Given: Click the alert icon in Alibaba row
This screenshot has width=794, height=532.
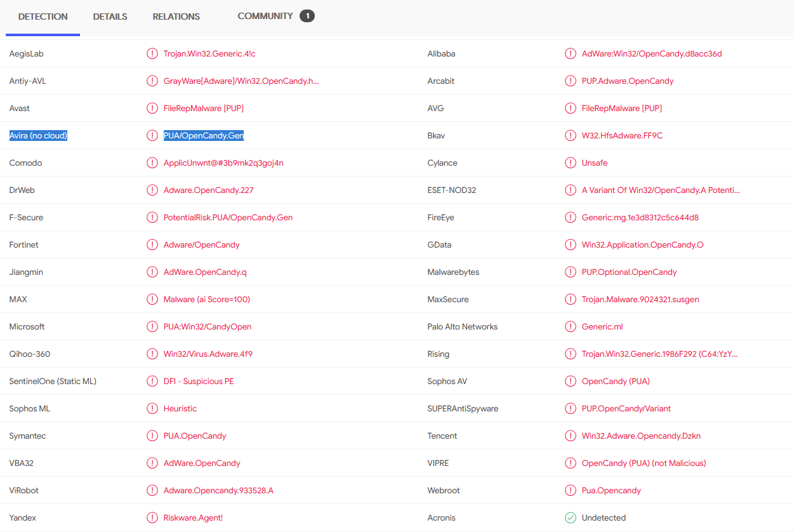Looking at the screenshot, I should coord(571,54).
